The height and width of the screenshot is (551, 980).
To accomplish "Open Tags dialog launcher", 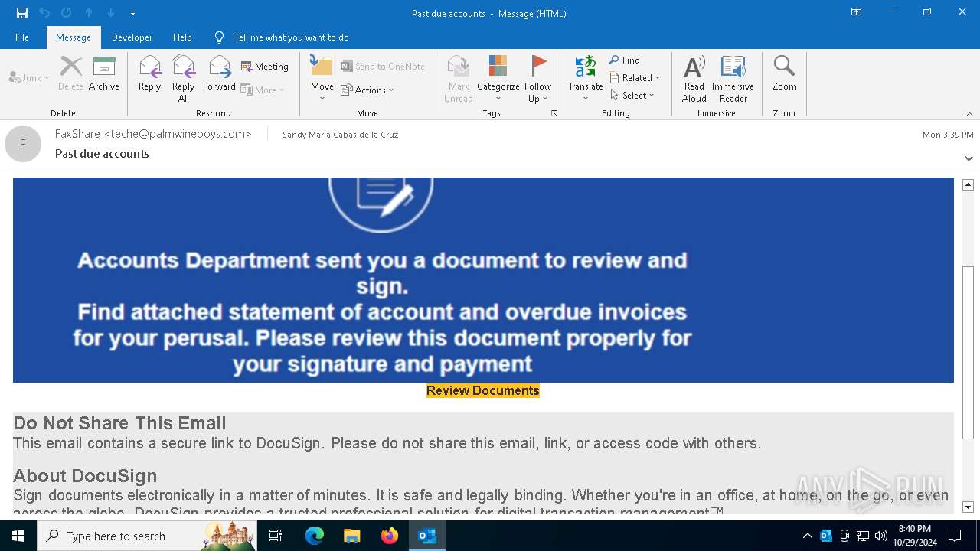I will (x=554, y=113).
